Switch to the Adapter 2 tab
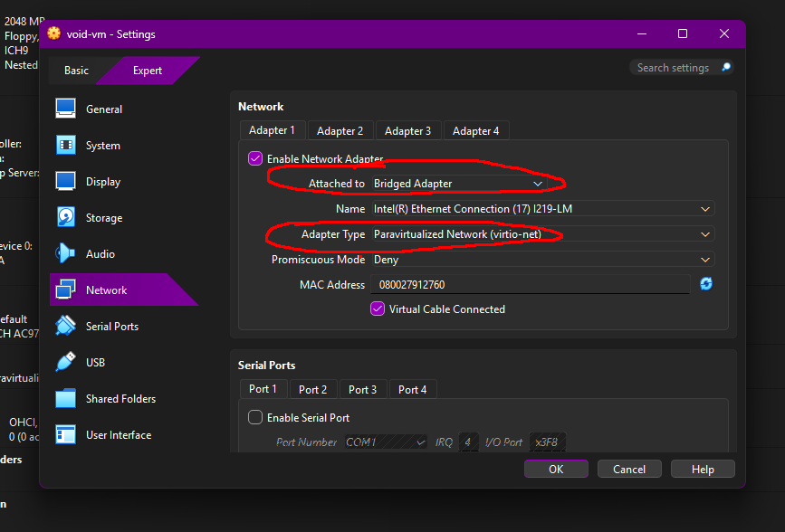 pos(340,131)
